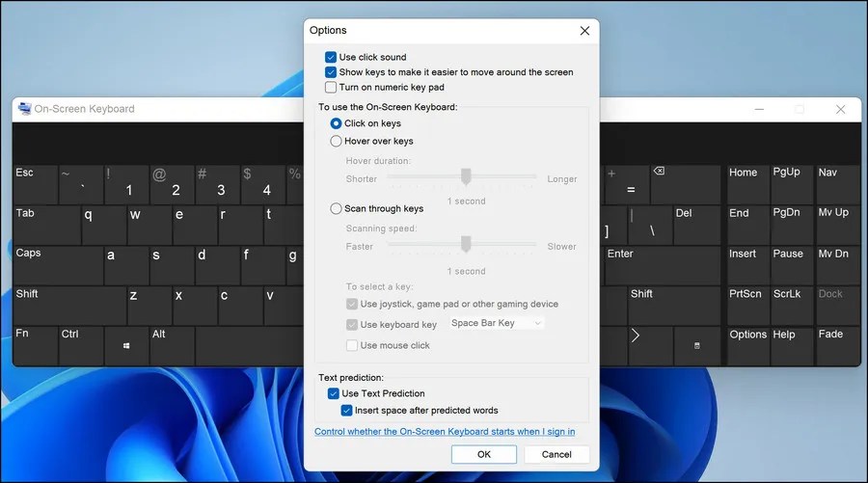868x483 pixels.
Task: Toggle Use joystick, game pad checkbox
Action: click(351, 304)
